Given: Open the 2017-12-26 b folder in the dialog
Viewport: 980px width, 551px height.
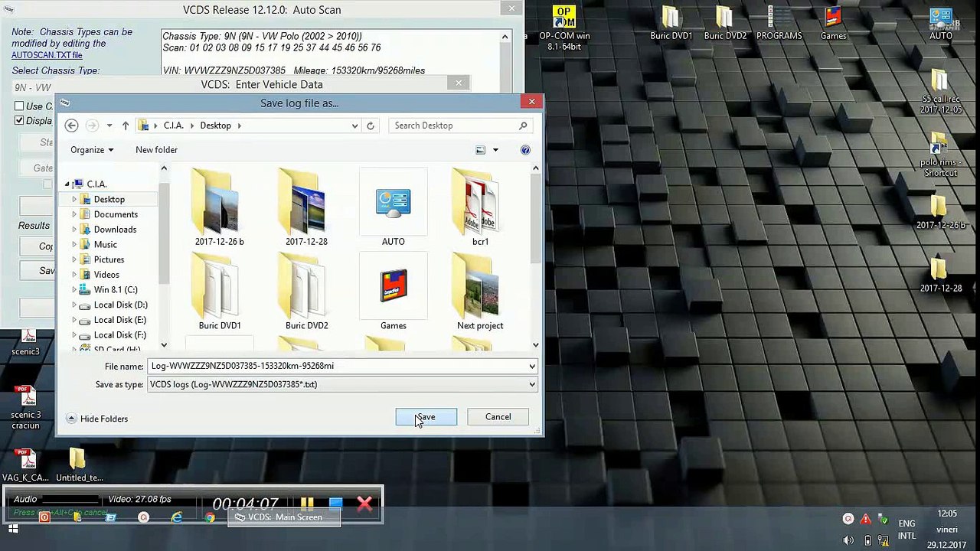Looking at the screenshot, I should [220, 207].
